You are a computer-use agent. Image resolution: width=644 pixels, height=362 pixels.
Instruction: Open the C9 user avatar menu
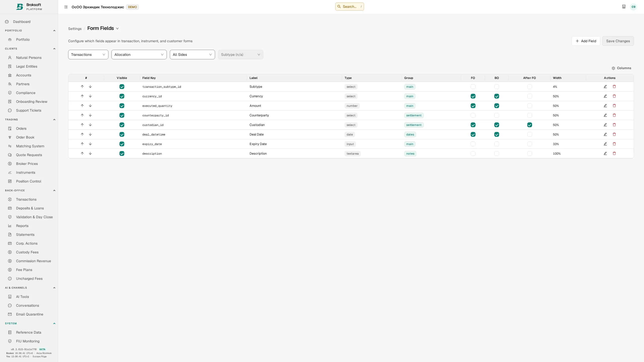pos(633,7)
